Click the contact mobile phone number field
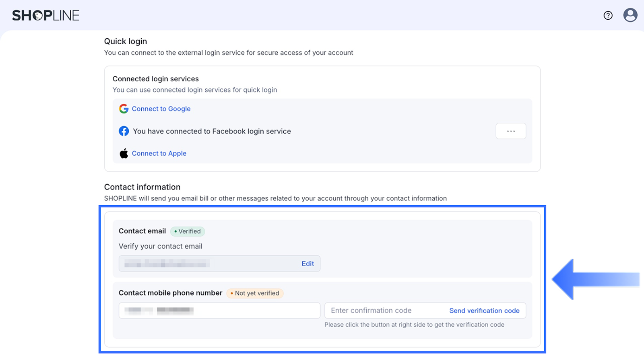 219,311
